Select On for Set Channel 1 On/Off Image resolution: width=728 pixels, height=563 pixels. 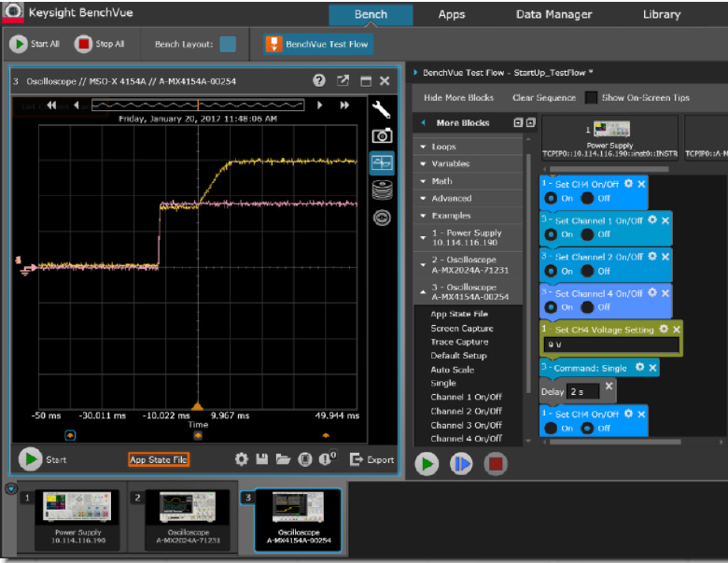(x=551, y=234)
